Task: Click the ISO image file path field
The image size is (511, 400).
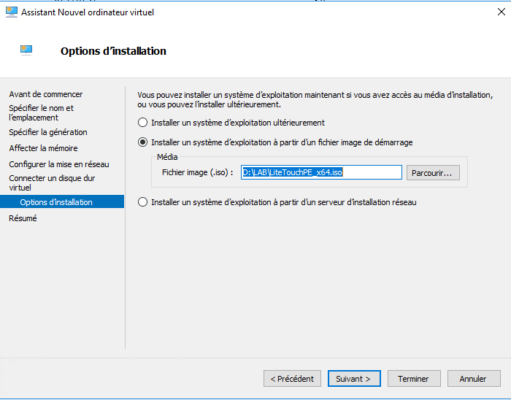Action: point(321,172)
